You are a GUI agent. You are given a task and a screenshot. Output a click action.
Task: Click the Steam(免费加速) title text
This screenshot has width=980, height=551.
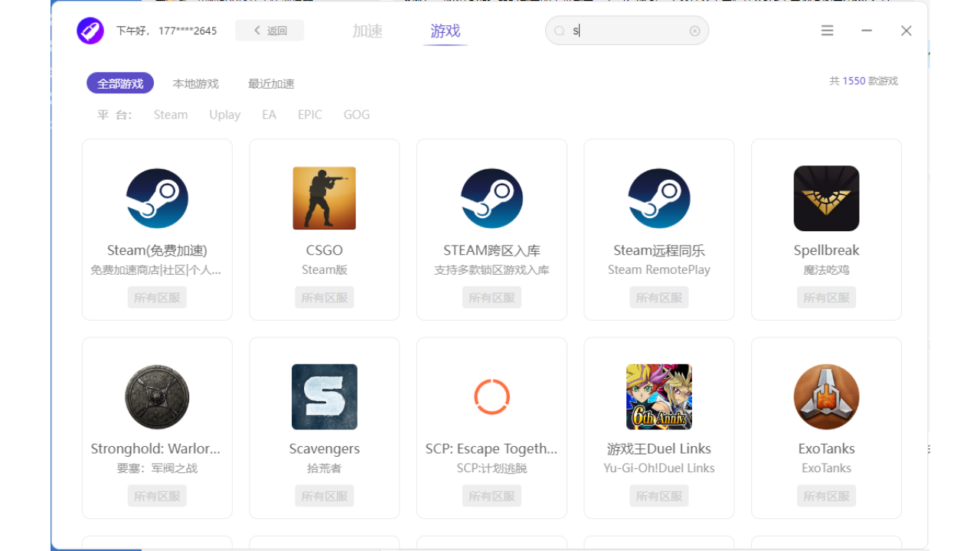coord(157,250)
